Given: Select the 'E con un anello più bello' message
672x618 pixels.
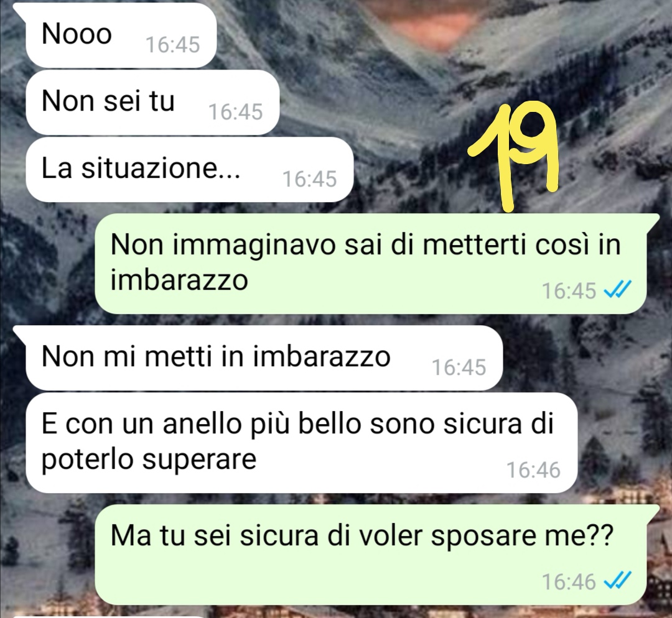Looking at the screenshot, I should [x=301, y=443].
